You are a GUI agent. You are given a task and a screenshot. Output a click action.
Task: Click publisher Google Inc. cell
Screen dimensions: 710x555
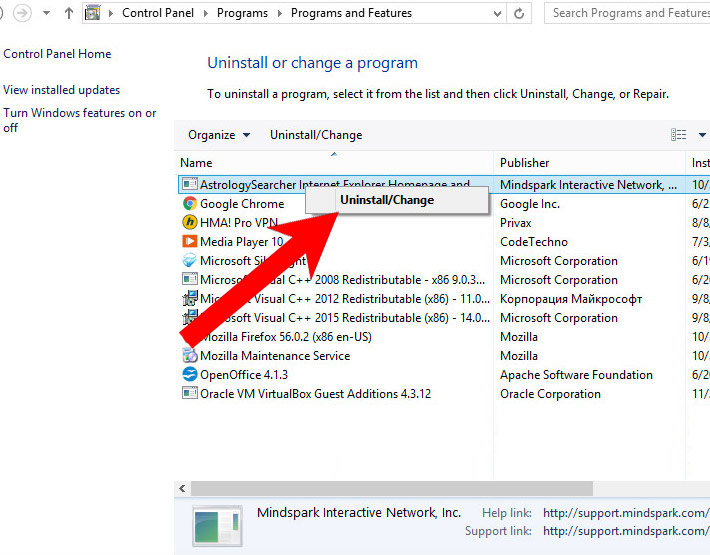(530, 204)
